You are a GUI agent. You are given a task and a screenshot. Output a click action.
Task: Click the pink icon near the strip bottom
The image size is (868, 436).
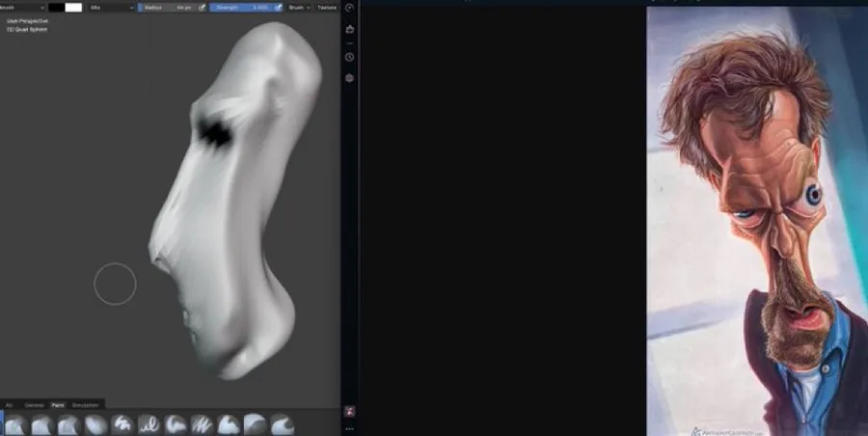click(x=349, y=411)
